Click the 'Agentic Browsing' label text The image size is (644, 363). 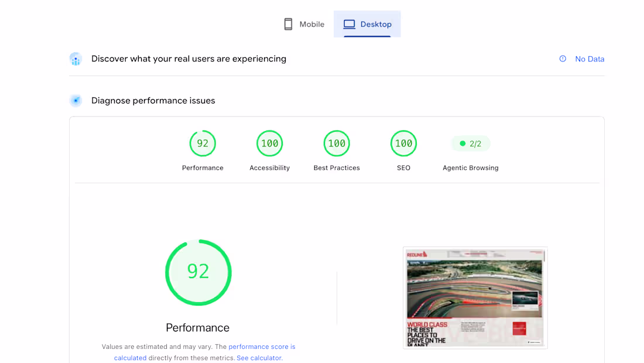point(470,168)
